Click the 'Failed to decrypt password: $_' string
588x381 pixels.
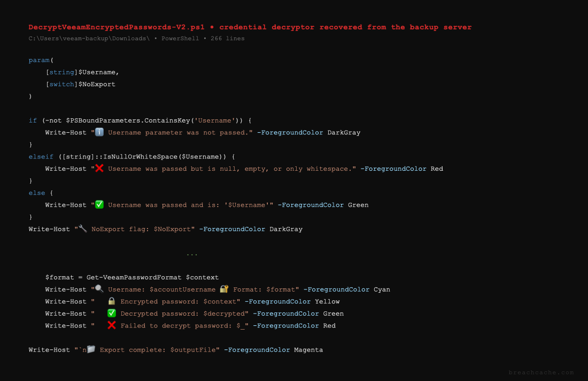click(x=182, y=325)
